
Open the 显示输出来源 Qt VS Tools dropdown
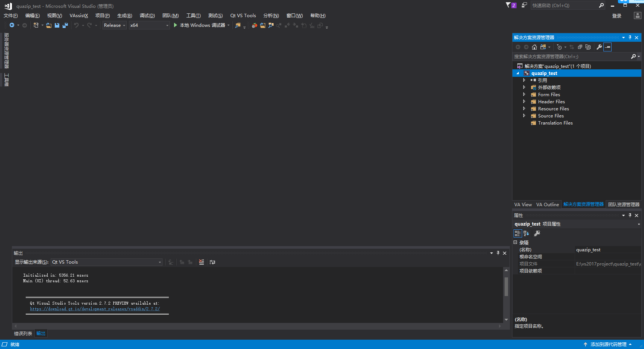(x=107, y=262)
